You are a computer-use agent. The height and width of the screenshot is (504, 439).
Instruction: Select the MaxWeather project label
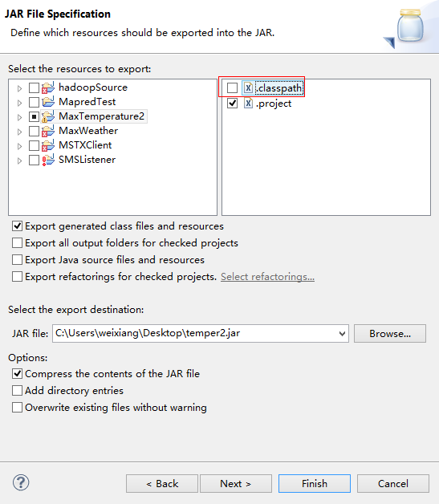[88, 131]
